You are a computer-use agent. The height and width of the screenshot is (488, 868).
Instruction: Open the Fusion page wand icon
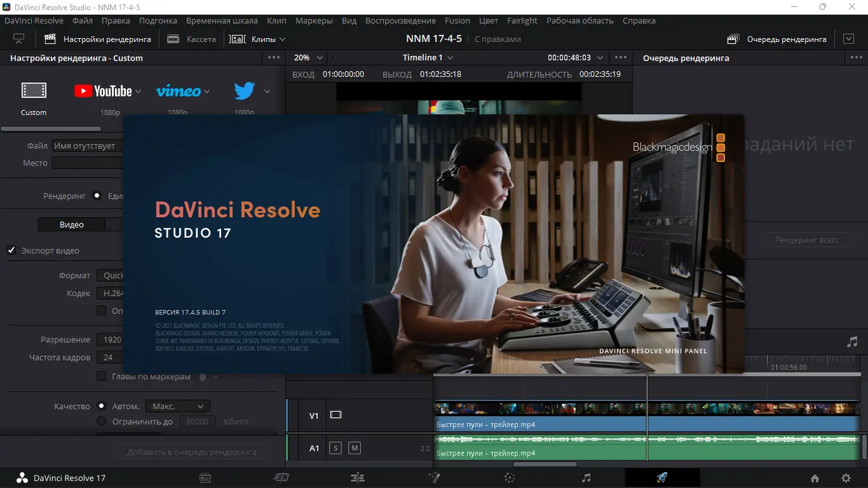434,478
